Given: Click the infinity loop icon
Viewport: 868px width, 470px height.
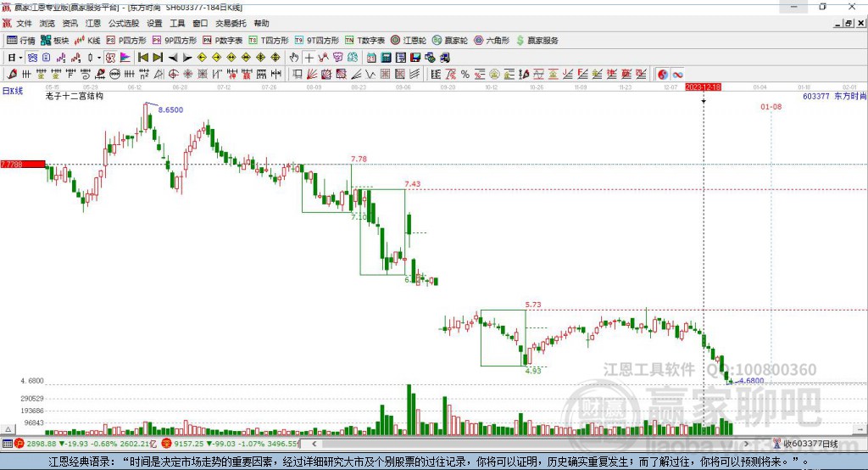Looking at the screenshot, I should coord(677,75).
